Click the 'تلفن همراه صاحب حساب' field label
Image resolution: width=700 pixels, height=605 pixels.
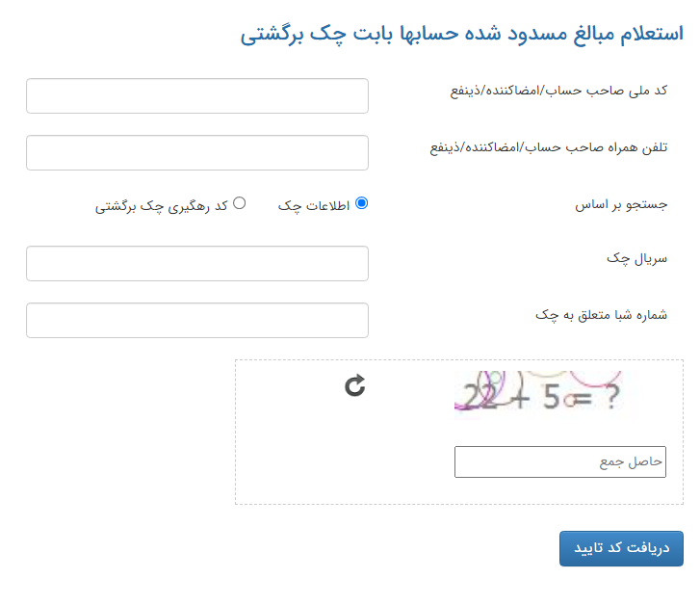point(548,147)
